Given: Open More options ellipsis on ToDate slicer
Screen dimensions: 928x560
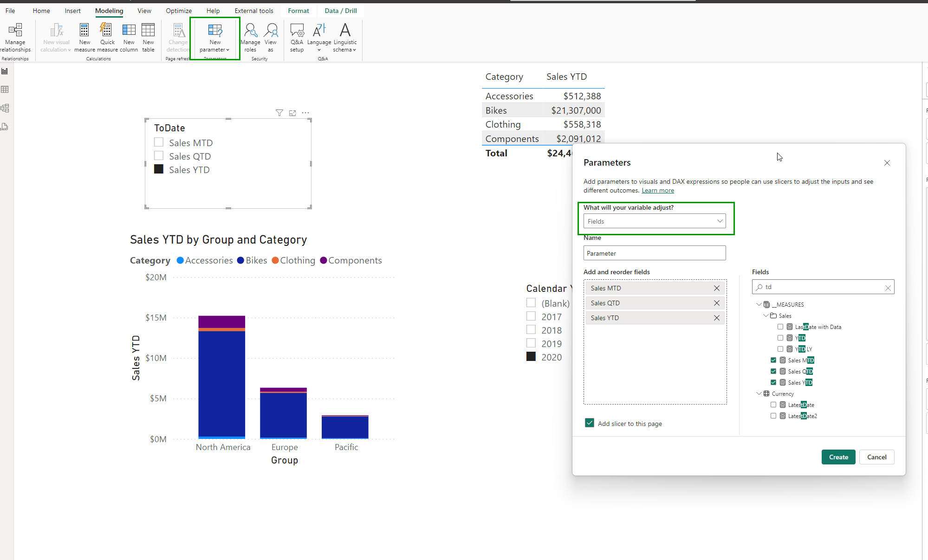Looking at the screenshot, I should pyautogui.click(x=305, y=113).
